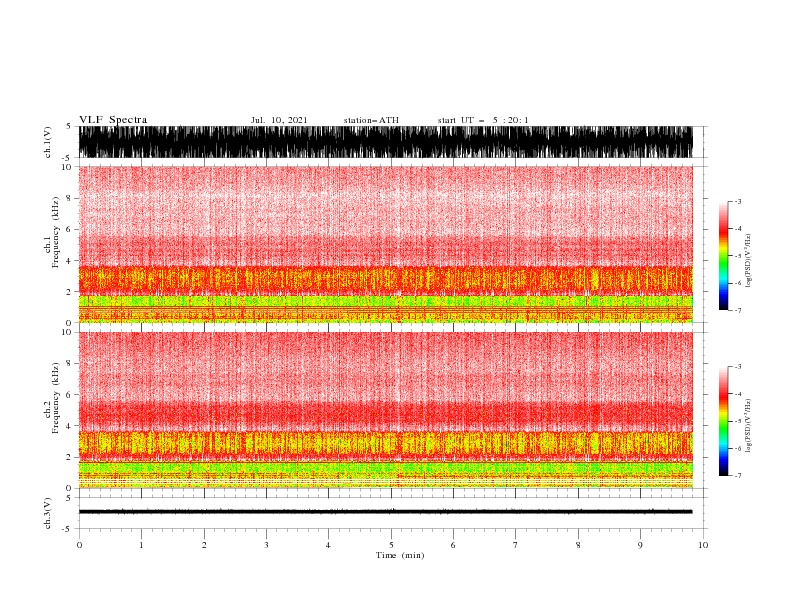The height and width of the screenshot is (612, 792).
Task: Click the ch.3 voltage waveform trace
Action: (x=385, y=512)
